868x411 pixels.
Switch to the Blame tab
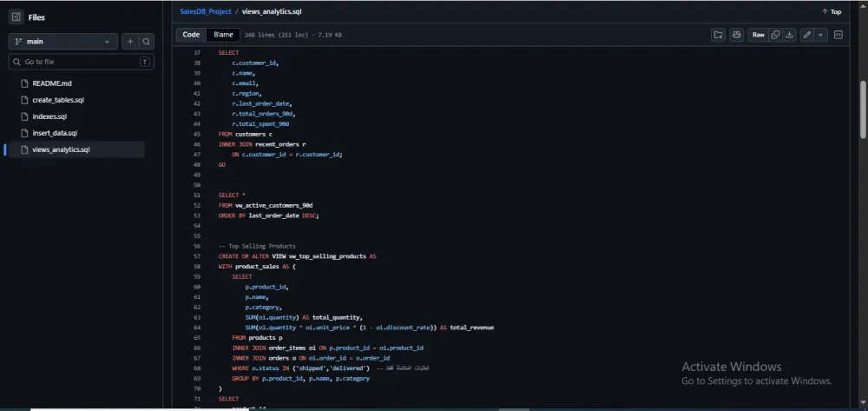point(223,35)
